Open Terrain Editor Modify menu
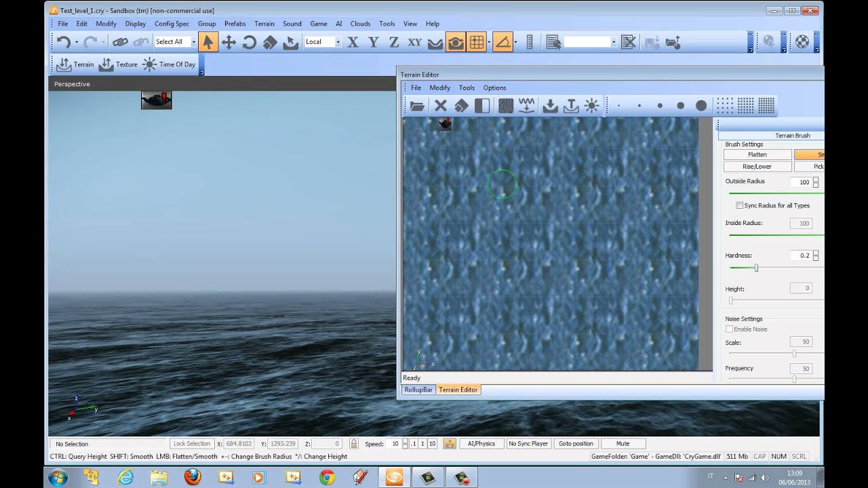 [439, 87]
